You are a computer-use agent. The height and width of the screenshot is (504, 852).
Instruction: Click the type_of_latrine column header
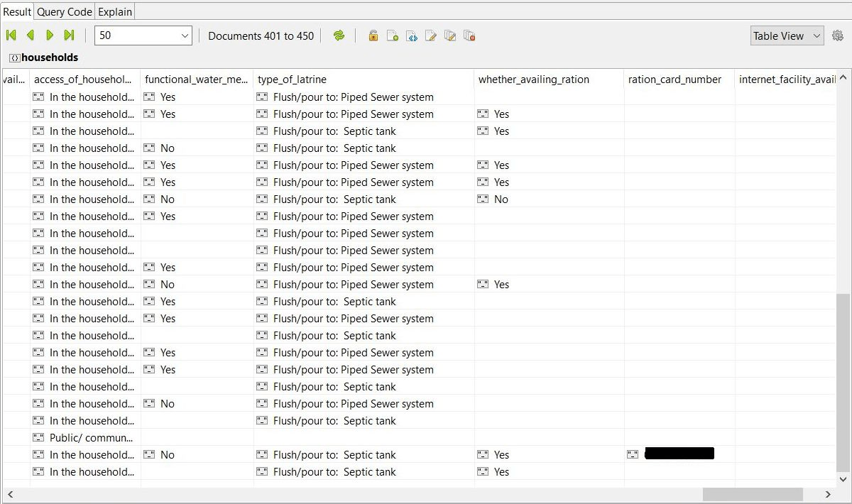292,80
